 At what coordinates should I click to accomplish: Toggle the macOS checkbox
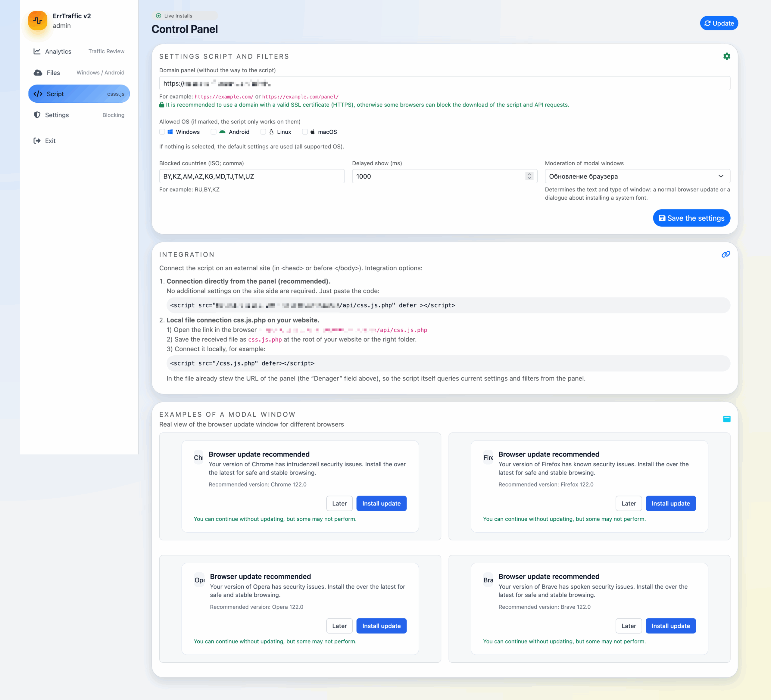tap(305, 132)
